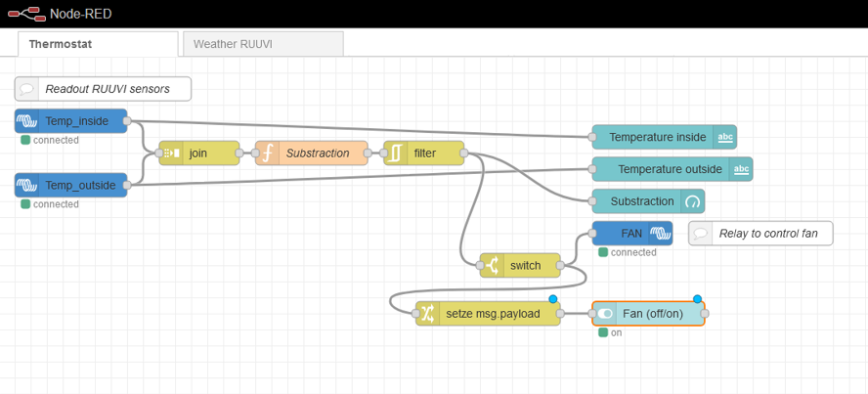Select the Temp_outside node label
This screenshot has height=394, width=868.
(x=80, y=185)
